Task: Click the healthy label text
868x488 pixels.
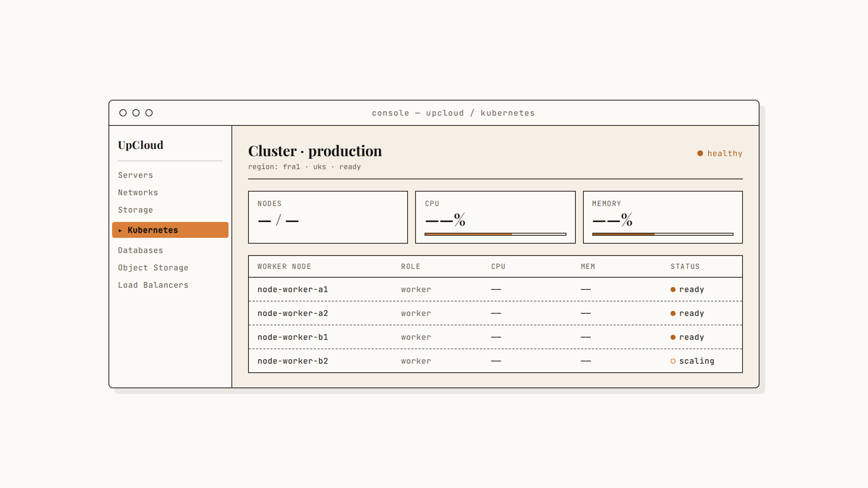Action: pyautogui.click(x=725, y=153)
